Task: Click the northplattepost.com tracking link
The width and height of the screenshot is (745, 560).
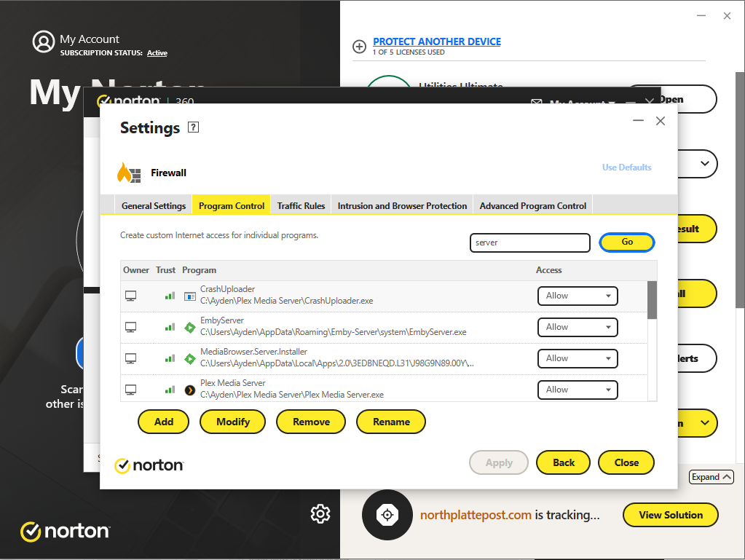Action: tap(476, 515)
